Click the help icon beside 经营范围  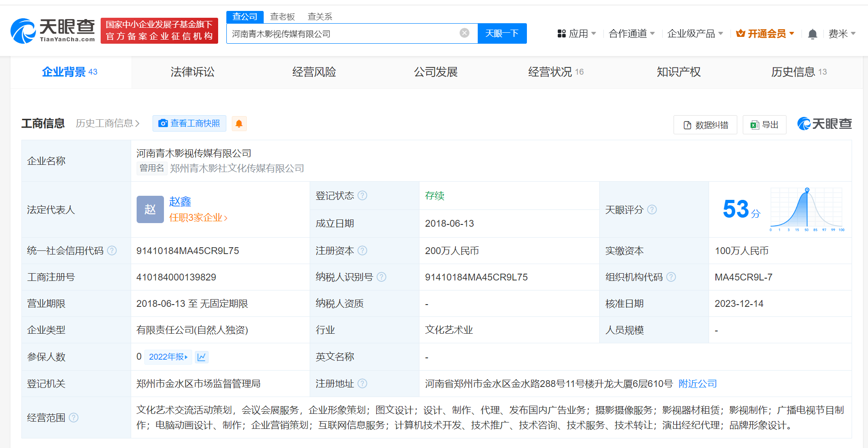(x=74, y=417)
